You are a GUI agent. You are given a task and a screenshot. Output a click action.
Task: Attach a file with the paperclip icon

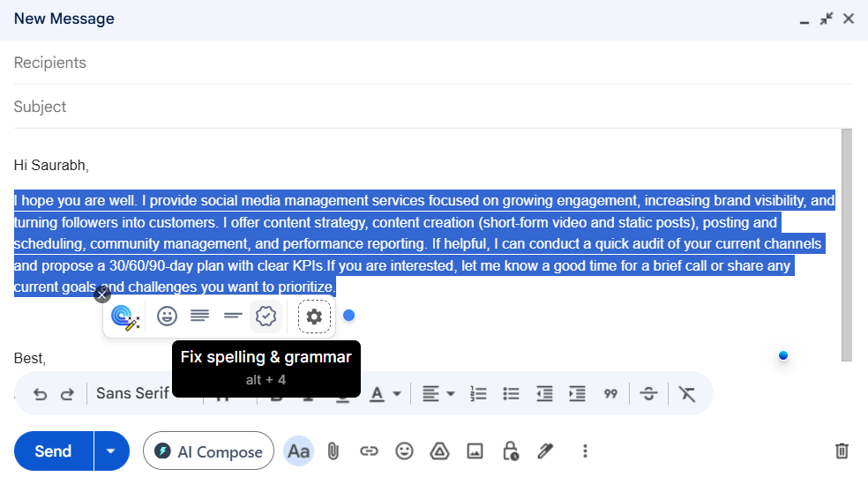coord(333,451)
